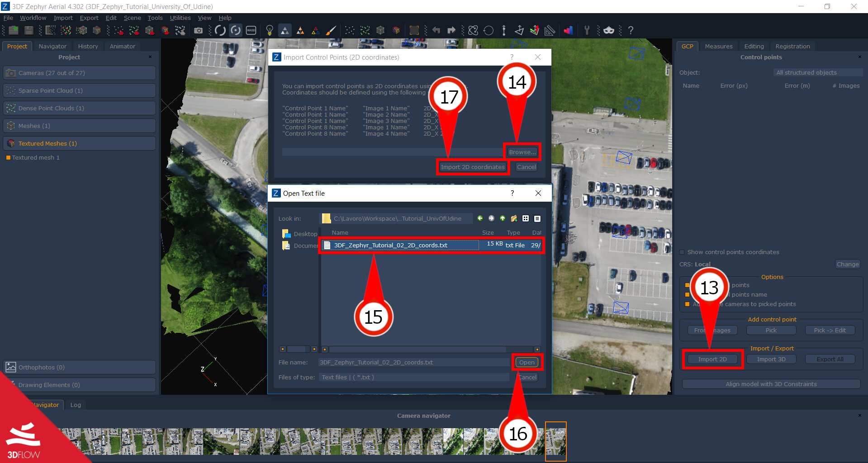Click the orange bounding box toolbar icon
The image size is (868, 463).
(x=414, y=30)
